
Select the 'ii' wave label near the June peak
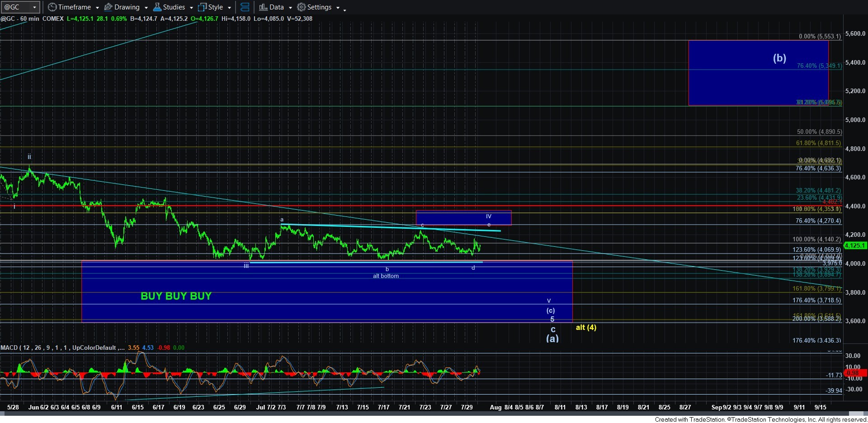29,157
